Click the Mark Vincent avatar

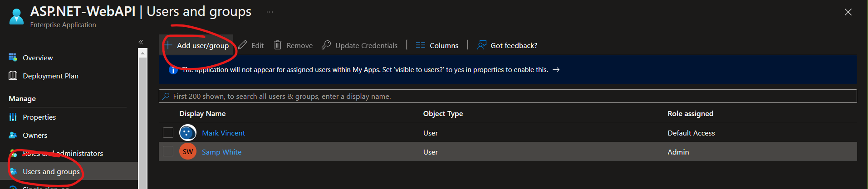coord(188,133)
